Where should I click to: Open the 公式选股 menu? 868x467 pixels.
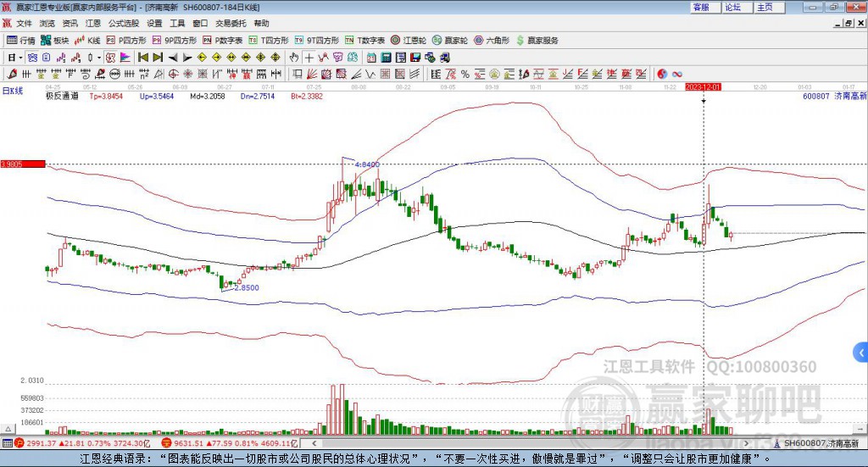click(124, 23)
